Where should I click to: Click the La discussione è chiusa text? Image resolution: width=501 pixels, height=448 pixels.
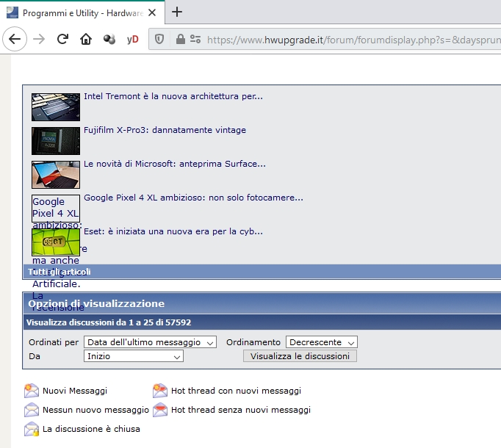(91, 429)
